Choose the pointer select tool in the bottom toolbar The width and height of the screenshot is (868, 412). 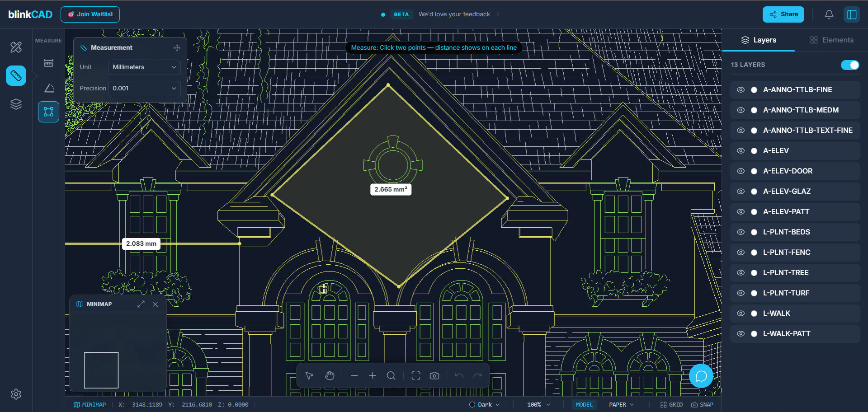(309, 375)
